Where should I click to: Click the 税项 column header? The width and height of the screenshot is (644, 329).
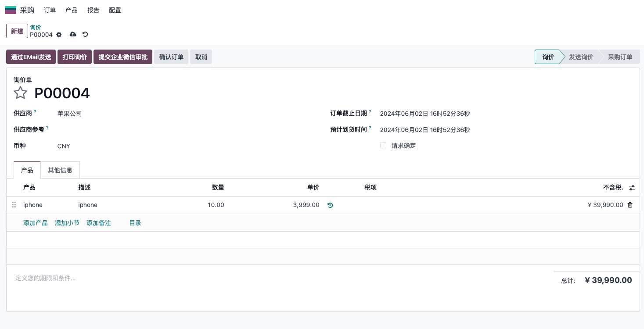(371, 187)
